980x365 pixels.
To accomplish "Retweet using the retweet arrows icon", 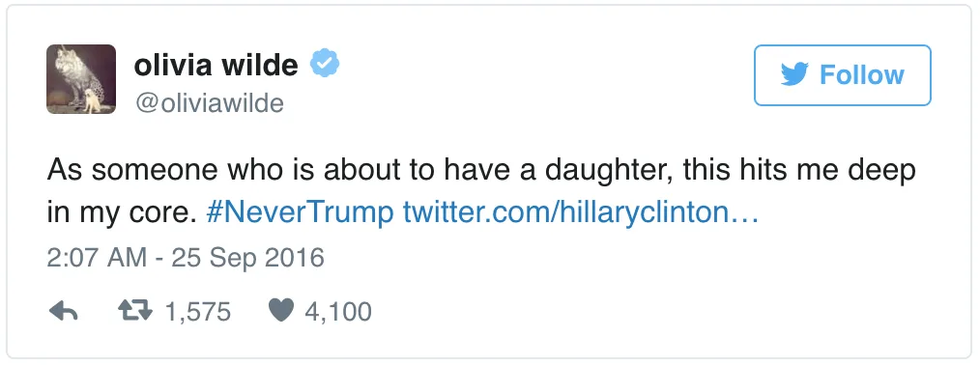I will click(135, 311).
